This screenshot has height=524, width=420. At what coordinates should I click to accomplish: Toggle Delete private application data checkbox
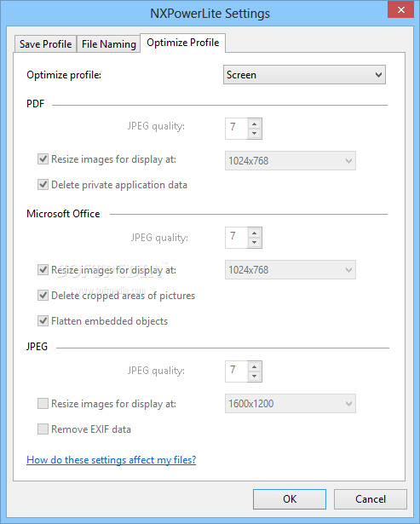pos(43,185)
